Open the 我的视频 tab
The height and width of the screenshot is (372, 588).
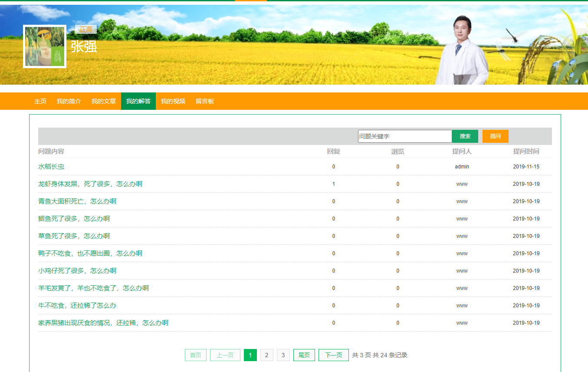(x=173, y=101)
